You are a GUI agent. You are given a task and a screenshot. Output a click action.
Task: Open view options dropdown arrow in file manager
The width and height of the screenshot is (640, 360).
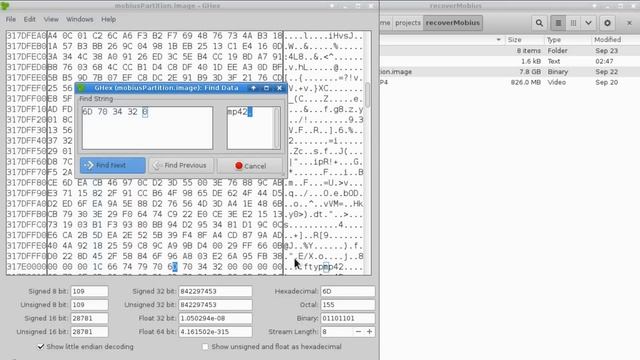pos(588,23)
